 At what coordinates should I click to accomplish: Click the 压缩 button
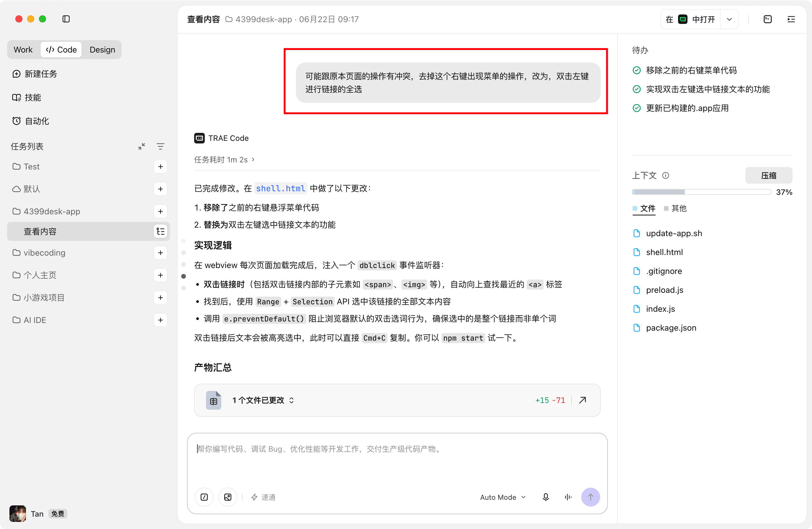pos(768,175)
